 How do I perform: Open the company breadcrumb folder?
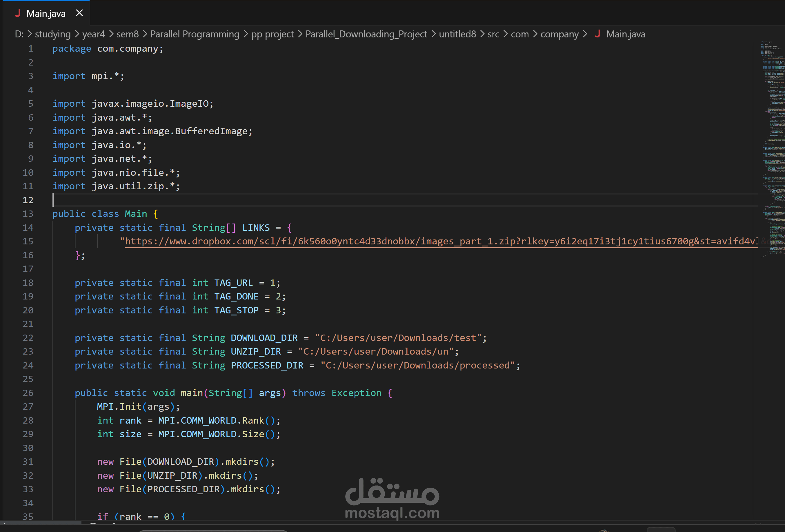click(560, 34)
